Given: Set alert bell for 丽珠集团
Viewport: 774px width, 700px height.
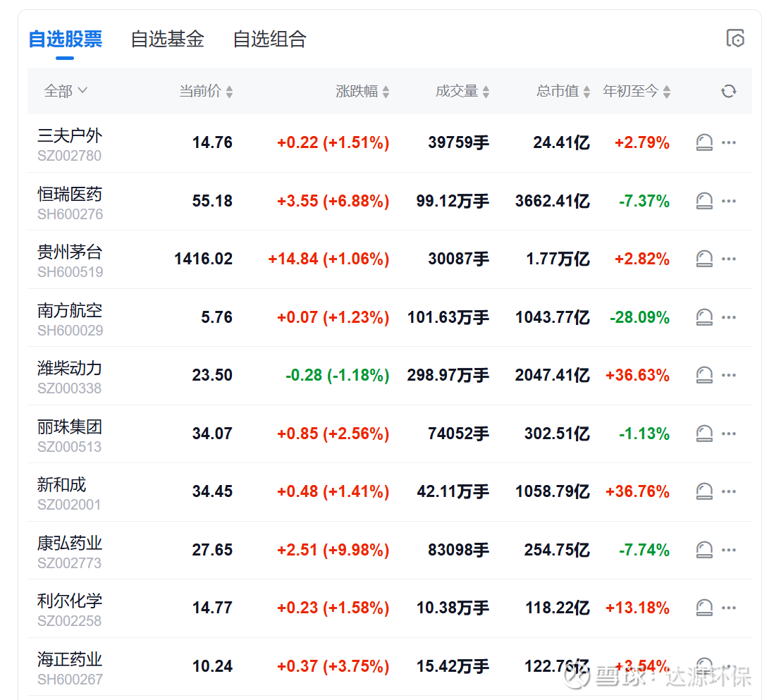Looking at the screenshot, I should 704,434.
